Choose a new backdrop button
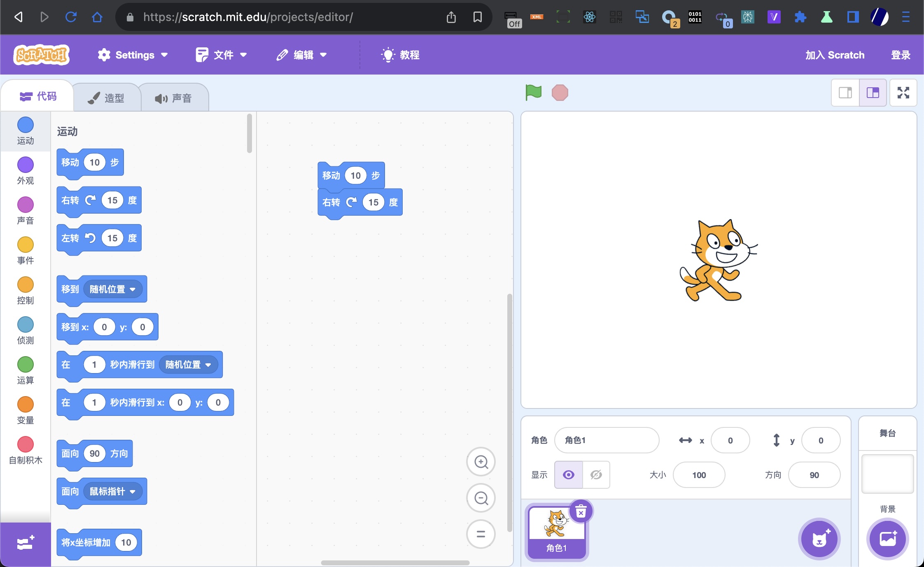Screen dimensions: 924x567 888,539
